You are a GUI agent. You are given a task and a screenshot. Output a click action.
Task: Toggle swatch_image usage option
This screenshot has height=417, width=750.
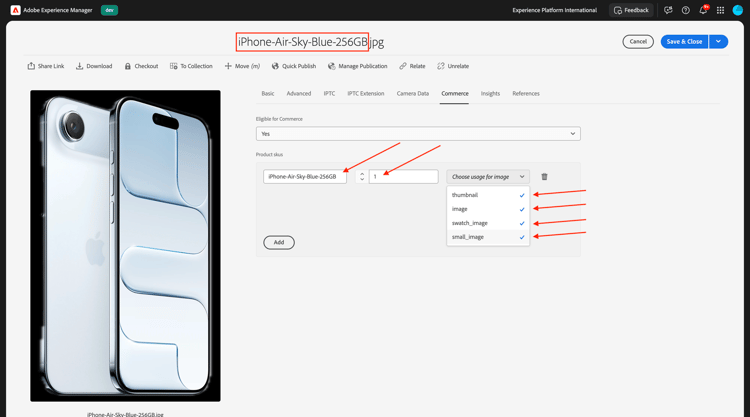pos(488,223)
